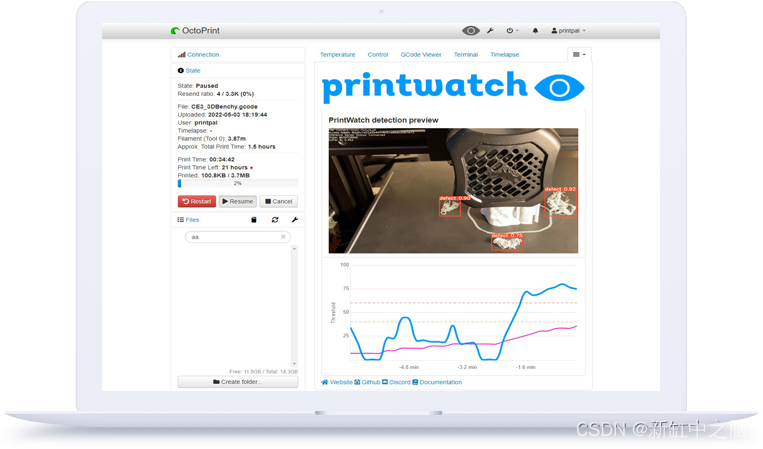Open the PrintWatch Website link
The width and height of the screenshot is (763, 449).
[x=337, y=382]
